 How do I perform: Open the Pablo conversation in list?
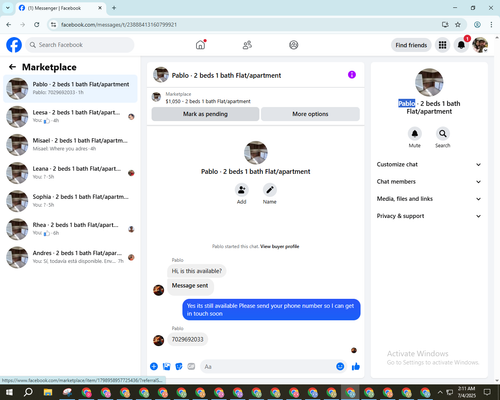click(70, 89)
